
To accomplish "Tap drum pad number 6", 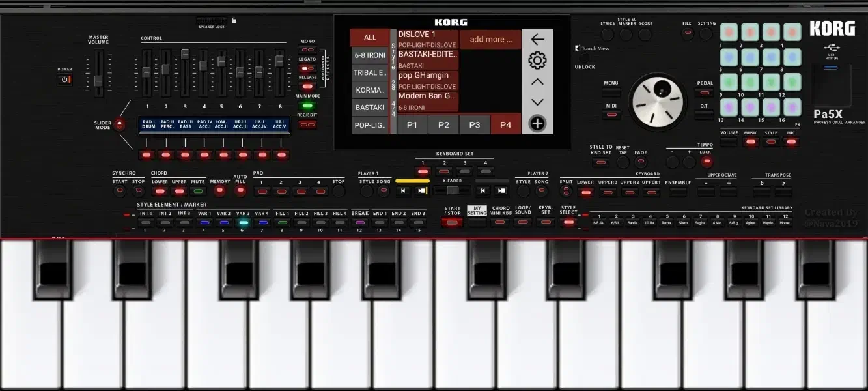I will pyautogui.click(x=751, y=57).
